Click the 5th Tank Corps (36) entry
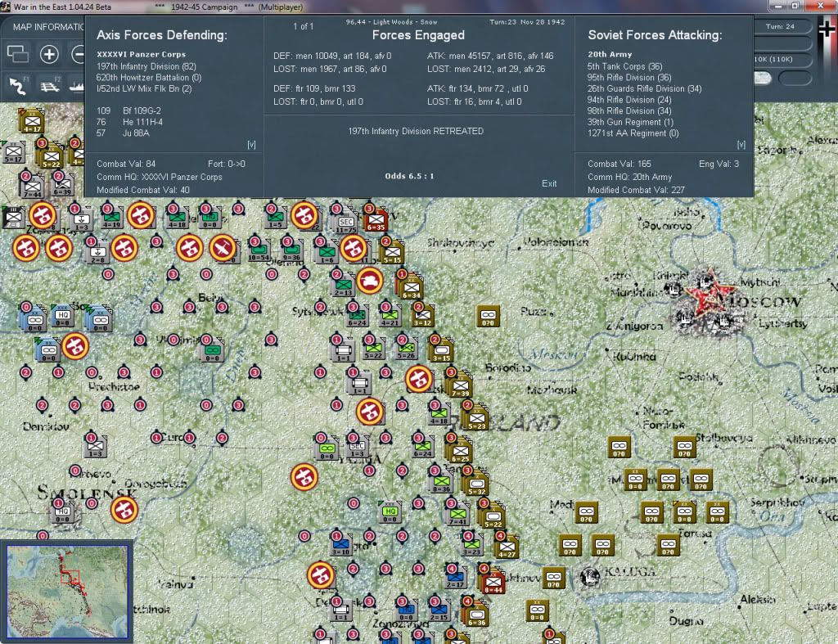Viewport: 838px width, 644px height. (x=624, y=66)
